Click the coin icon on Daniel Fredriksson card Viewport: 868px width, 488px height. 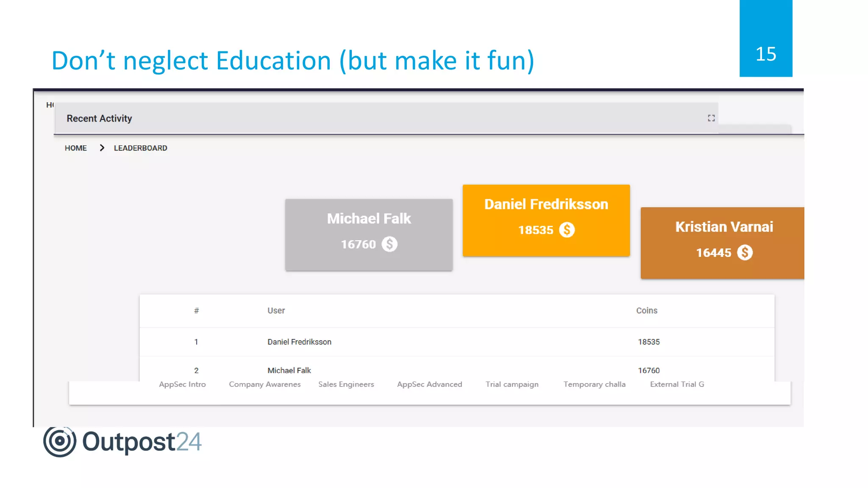click(x=567, y=230)
